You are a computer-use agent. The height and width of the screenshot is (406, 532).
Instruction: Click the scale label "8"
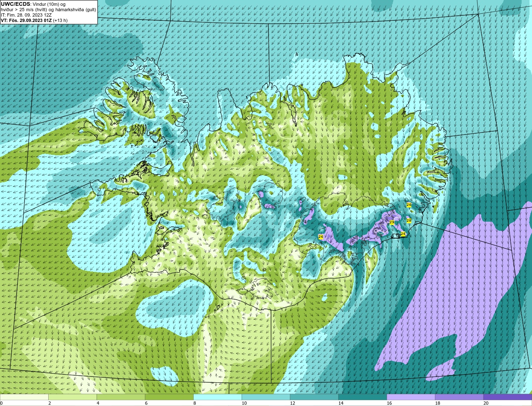pyautogui.click(x=195, y=403)
